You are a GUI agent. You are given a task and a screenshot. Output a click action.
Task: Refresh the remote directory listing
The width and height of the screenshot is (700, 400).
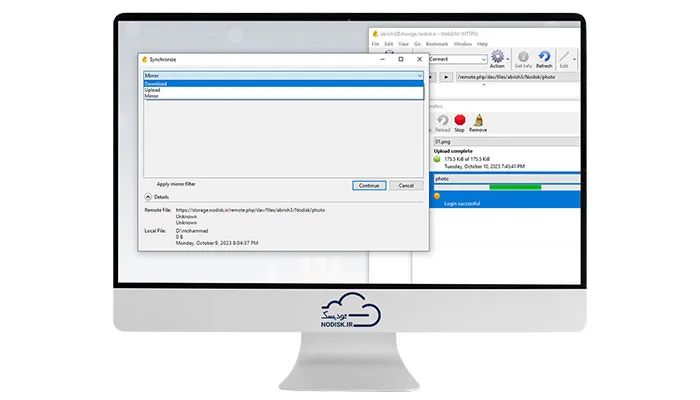[x=544, y=59]
